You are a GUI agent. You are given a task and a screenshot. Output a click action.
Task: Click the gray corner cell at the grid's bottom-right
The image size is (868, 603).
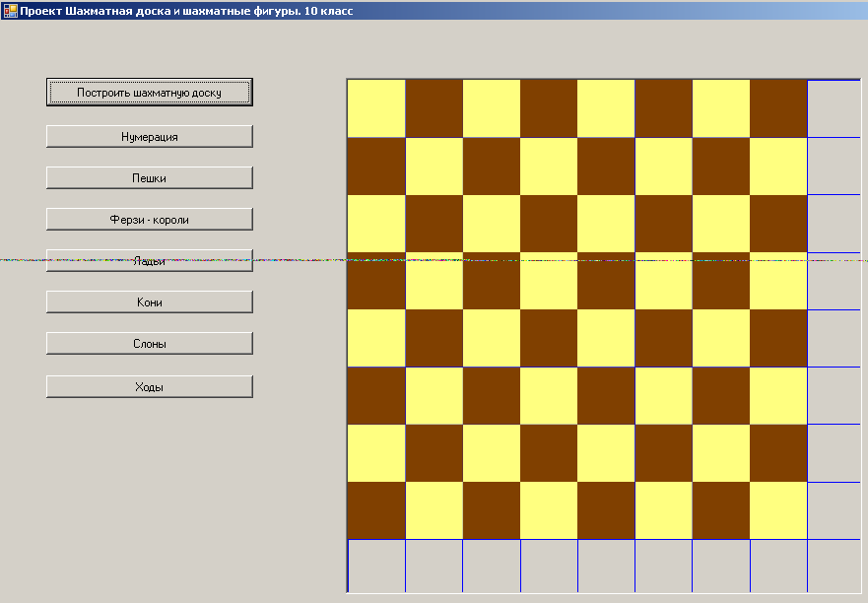(834, 566)
